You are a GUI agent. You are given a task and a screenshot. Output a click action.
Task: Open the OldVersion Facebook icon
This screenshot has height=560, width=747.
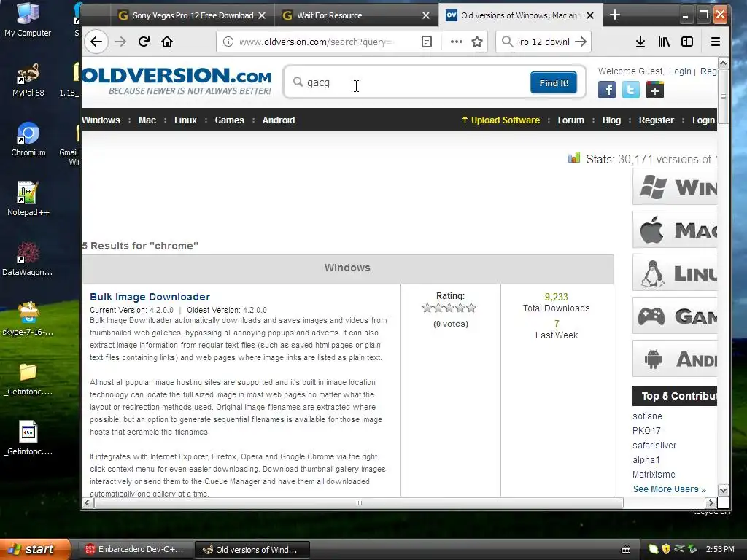[x=607, y=90]
